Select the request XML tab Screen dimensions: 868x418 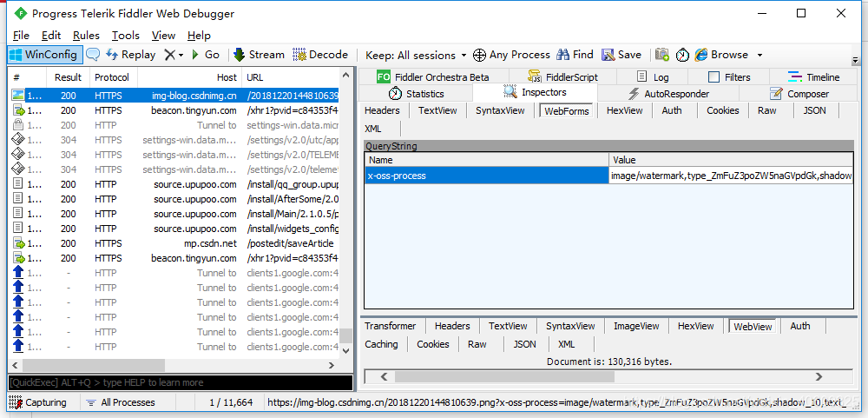point(373,129)
